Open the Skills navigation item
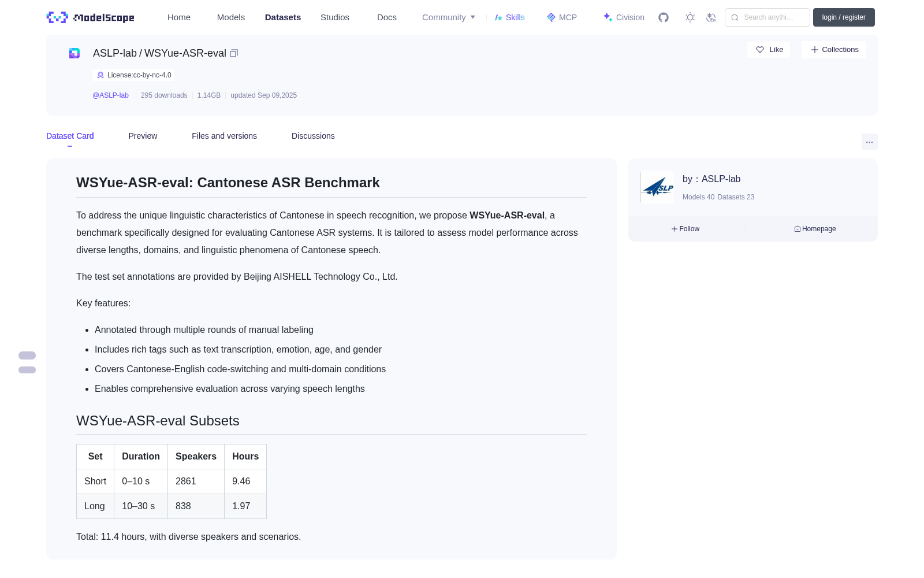Screen dimensions: 924x578 point(510,17)
